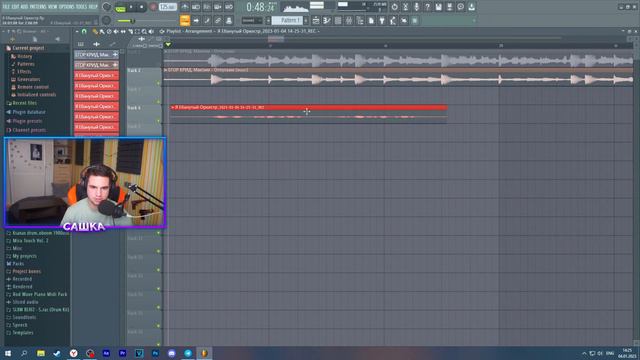Select second clip item in playlist picker
The height and width of the screenshot is (360, 640).
pos(96,65)
